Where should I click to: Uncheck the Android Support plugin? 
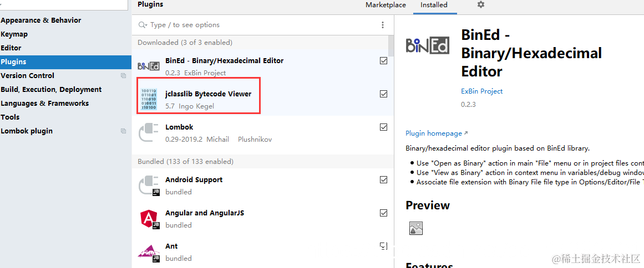[384, 179]
